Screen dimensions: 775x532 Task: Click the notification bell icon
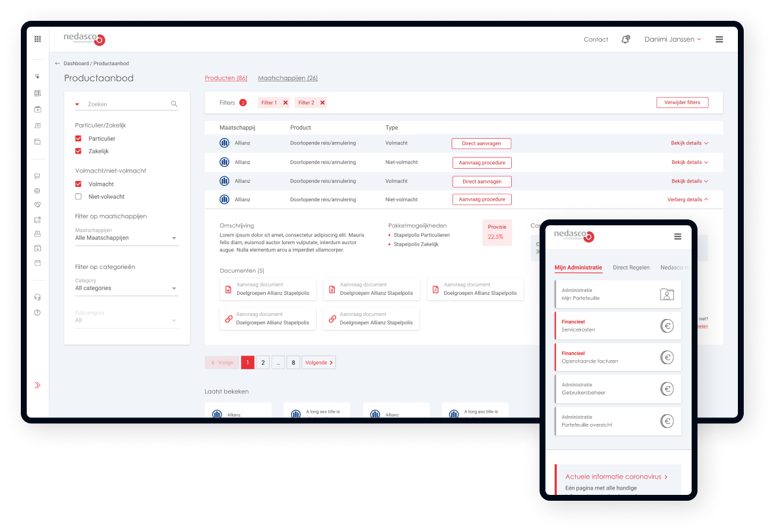coord(625,39)
